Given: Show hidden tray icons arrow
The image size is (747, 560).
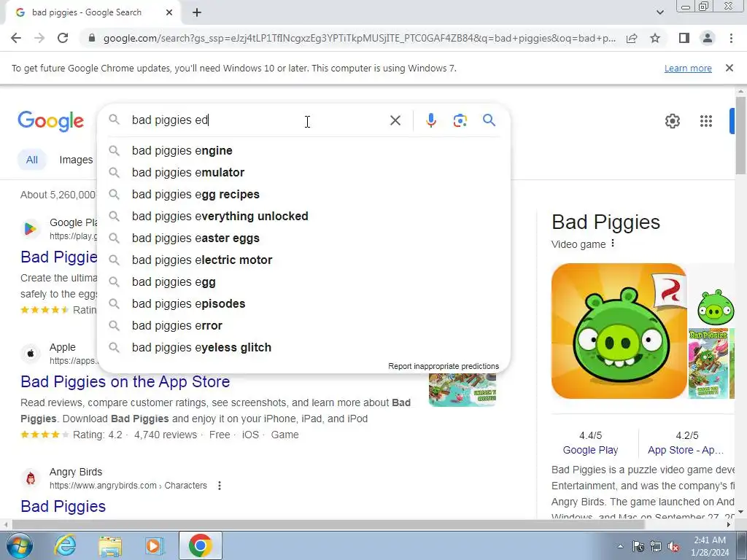Looking at the screenshot, I should point(620,547).
